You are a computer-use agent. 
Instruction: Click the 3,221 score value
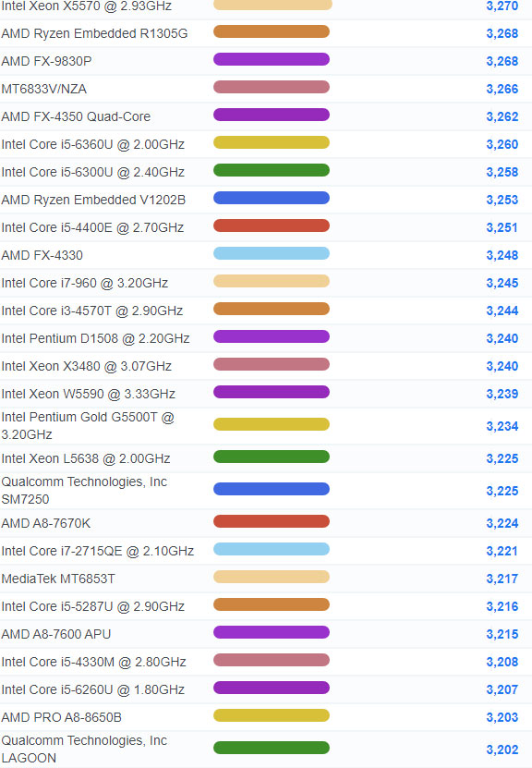click(x=502, y=551)
